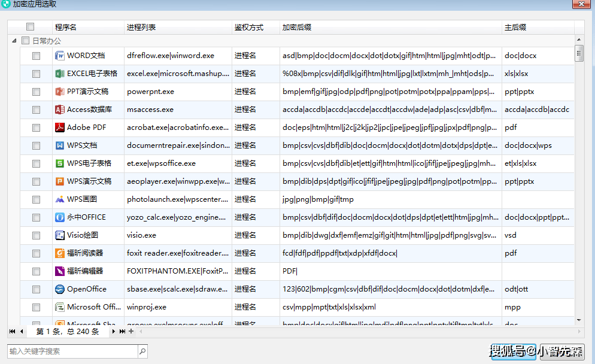The width and height of the screenshot is (595, 364).
Task: Check the Access数据库 row checkbox
Action: coord(36,110)
